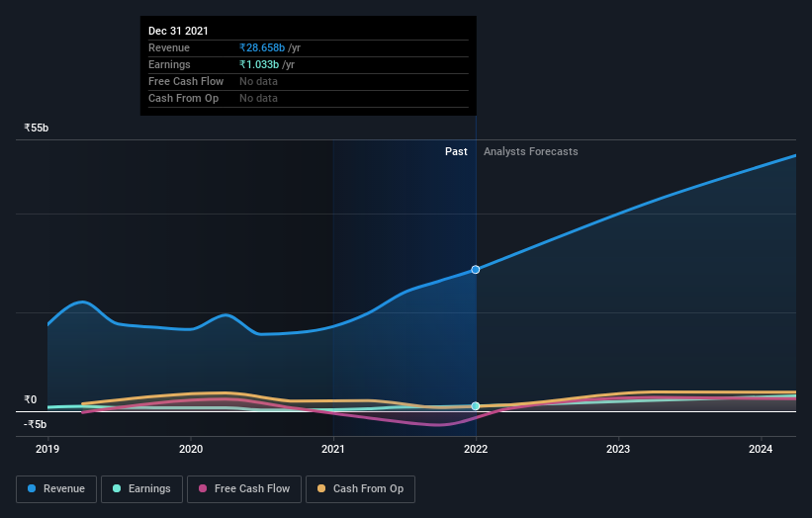The width and height of the screenshot is (812, 518).
Task: Click the 2024 x-axis label
Action: pos(761,449)
